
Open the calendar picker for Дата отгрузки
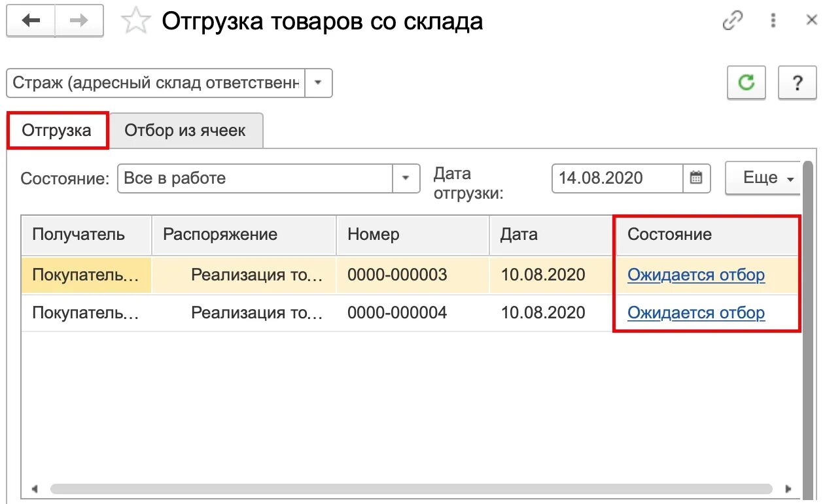click(696, 178)
